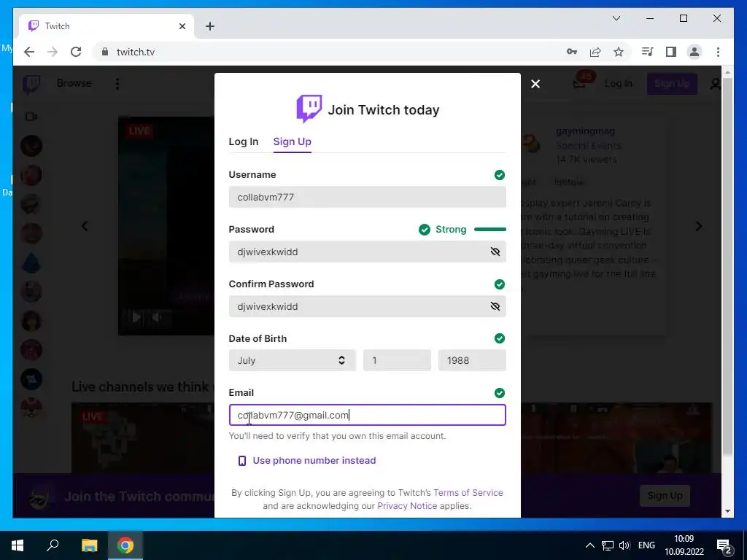The image size is (747, 560).
Task: Click the Log In button in the header
Action: pos(619,84)
